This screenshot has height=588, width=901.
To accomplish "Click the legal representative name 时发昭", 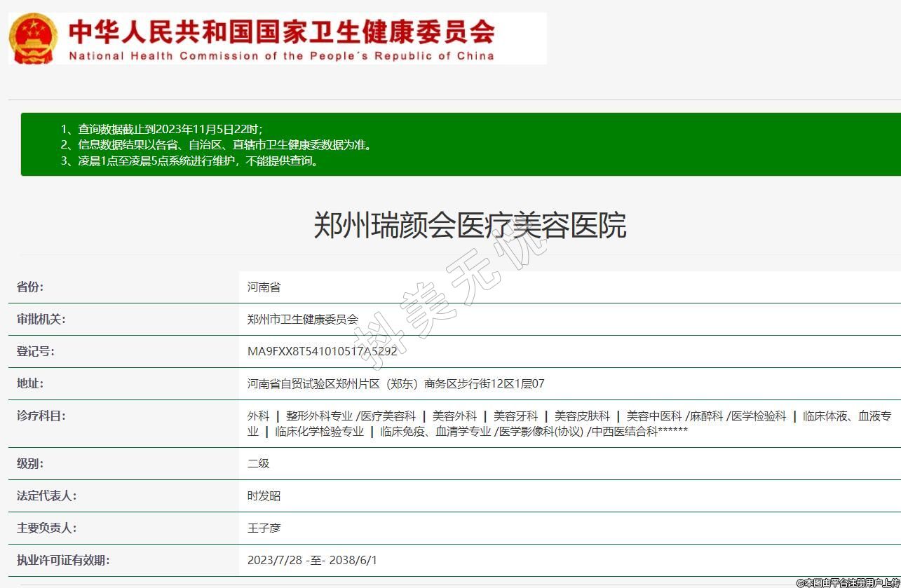I will pos(264,495).
